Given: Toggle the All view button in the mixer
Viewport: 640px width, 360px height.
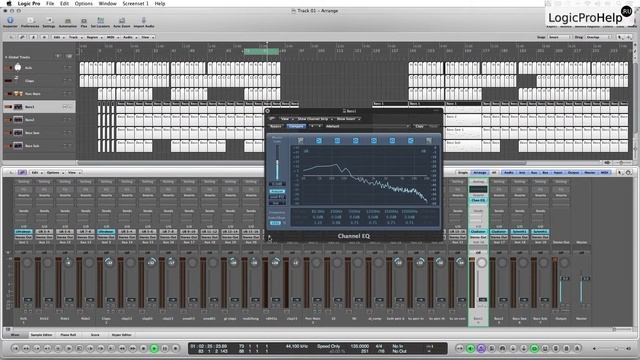Looking at the screenshot, I should [493, 173].
